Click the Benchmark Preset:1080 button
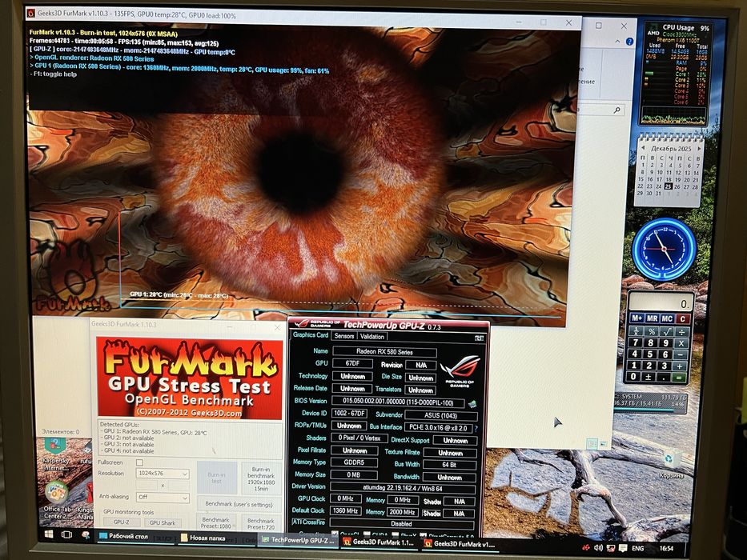 click(x=216, y=523)
